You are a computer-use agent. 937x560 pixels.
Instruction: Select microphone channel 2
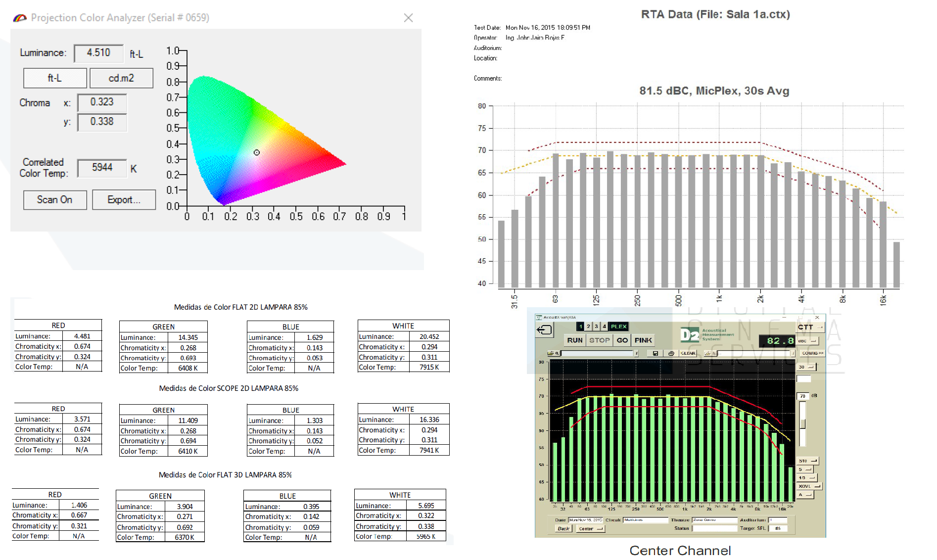tap(588, 327)
